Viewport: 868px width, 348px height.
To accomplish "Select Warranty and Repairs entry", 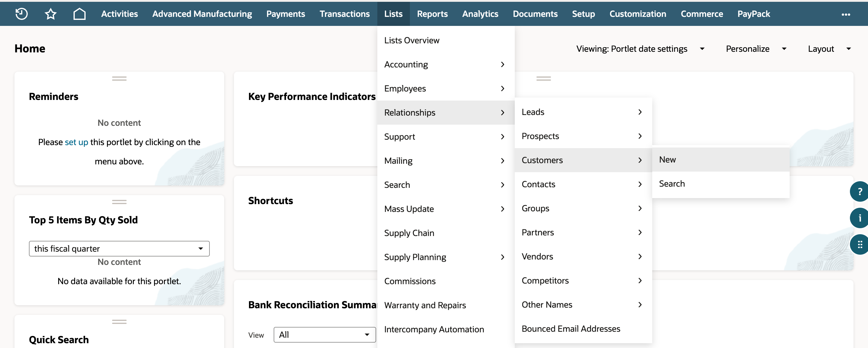I will click(x=446, y=305).
